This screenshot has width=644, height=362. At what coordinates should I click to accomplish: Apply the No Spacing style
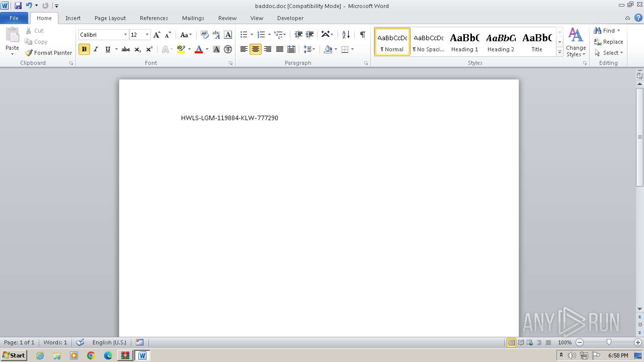429,42
